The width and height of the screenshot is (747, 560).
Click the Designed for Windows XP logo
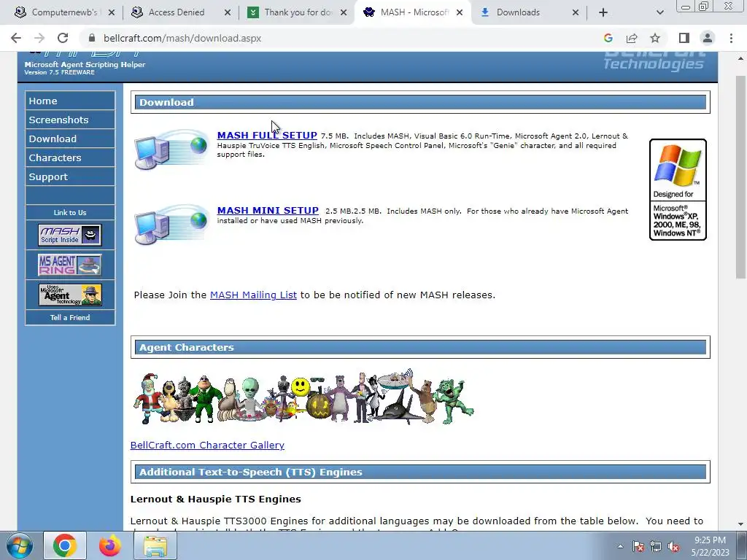[x=678, y=190]
